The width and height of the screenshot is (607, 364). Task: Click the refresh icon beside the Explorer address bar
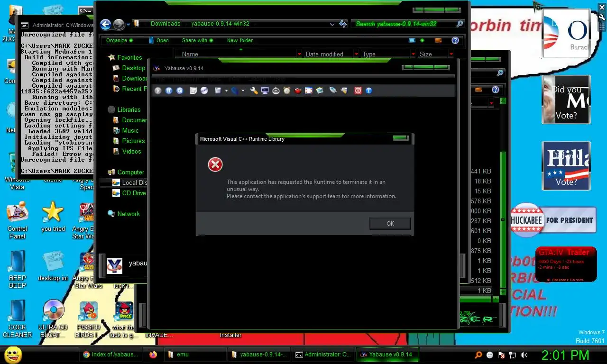coord(343,24)
